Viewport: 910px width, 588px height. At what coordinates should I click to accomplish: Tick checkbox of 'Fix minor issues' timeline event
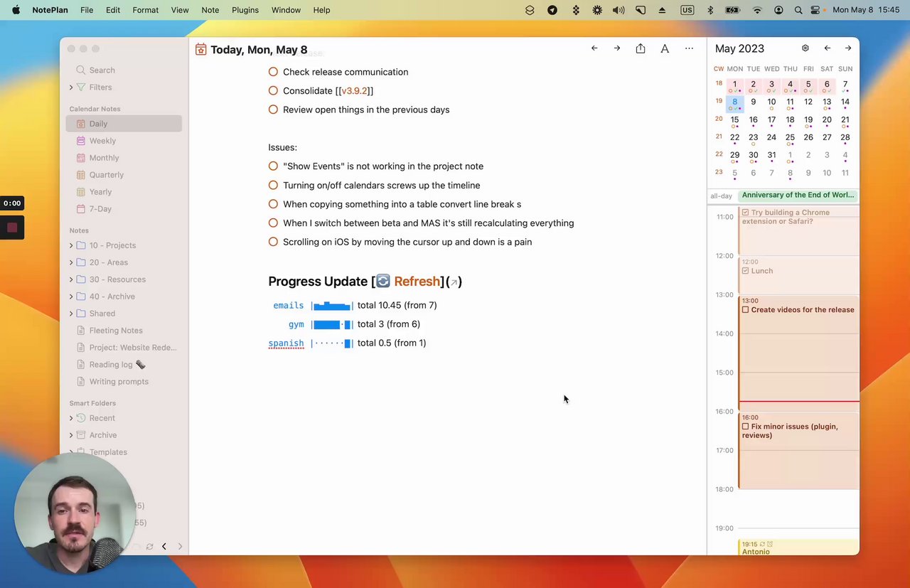coord(746,427)
